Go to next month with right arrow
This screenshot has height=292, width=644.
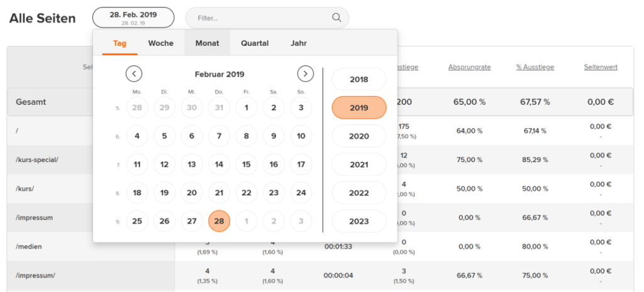point(305,74)
